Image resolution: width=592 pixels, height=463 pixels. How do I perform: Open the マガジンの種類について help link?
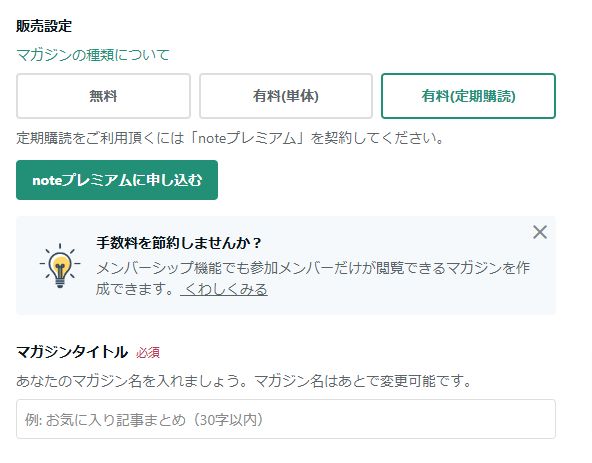pyautogui.click(x=93, y=55)
